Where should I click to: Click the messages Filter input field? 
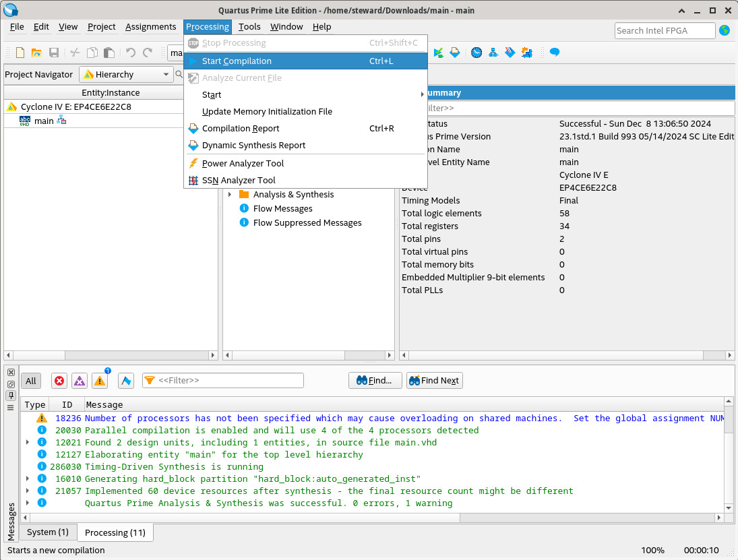(x=223, y=380)
